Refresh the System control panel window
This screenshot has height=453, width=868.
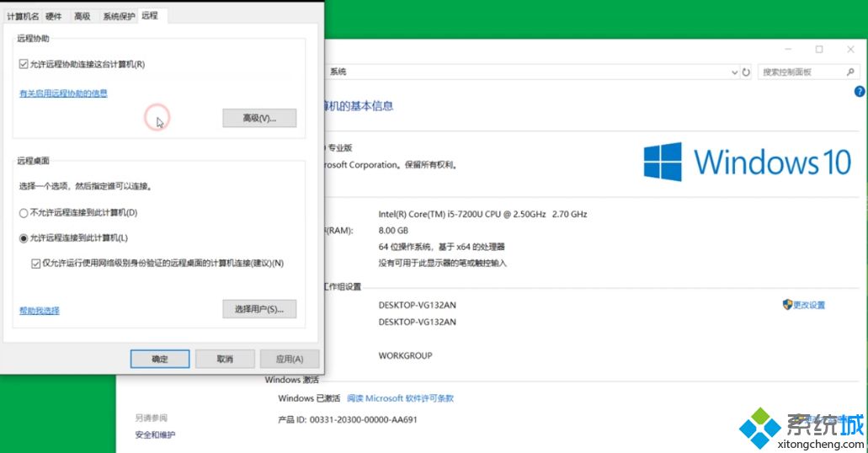coord(746,72)
